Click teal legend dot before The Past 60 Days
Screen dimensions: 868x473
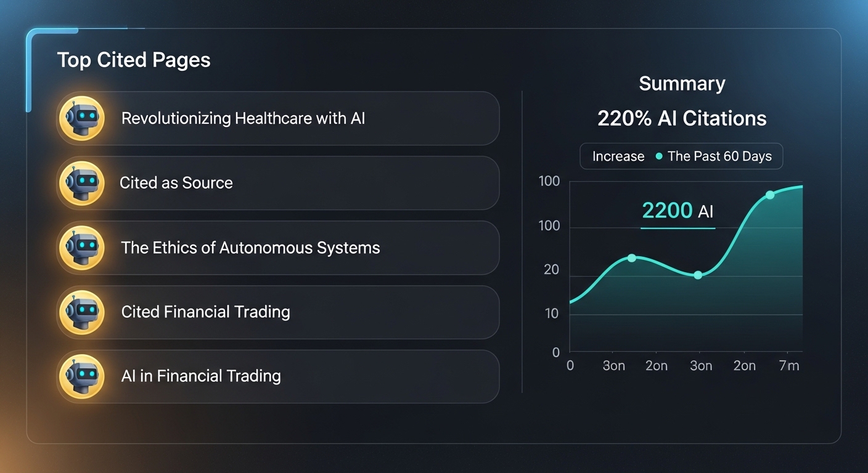[x=659, y=156]
